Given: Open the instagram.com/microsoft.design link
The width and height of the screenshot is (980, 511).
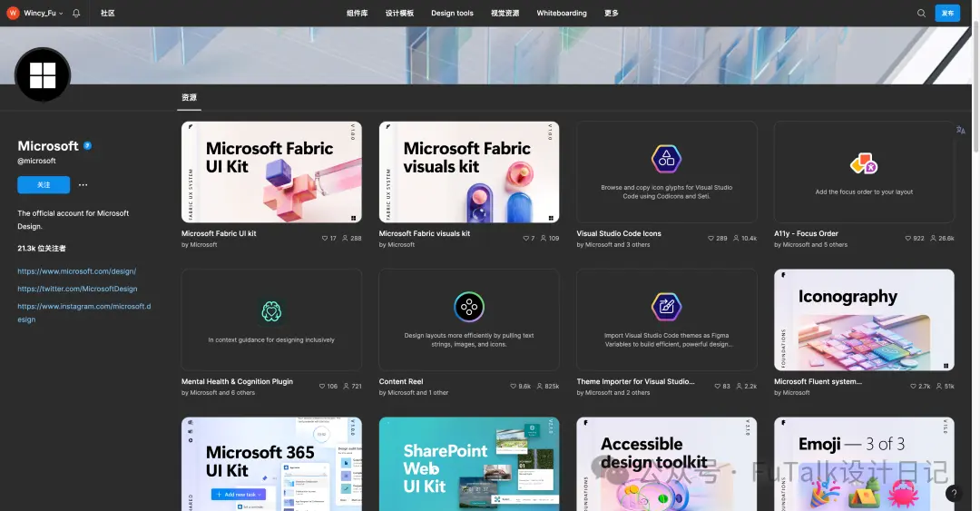Looking at the screenshot, I should [x=84, y=313].
